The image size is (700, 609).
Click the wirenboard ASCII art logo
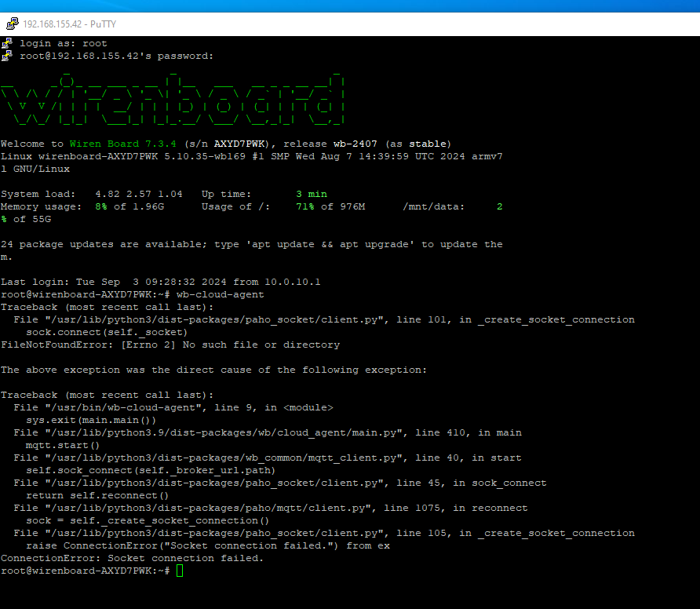coord(173,99)
